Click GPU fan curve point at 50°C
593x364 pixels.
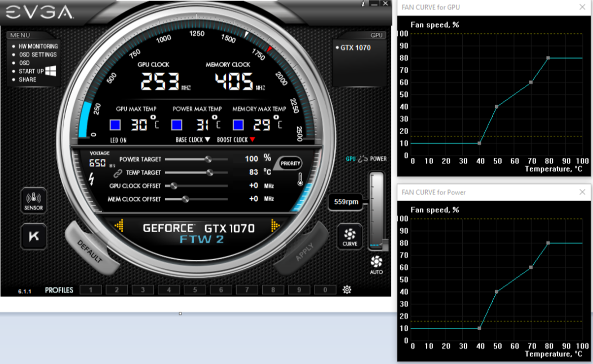[x=497, y=106]
